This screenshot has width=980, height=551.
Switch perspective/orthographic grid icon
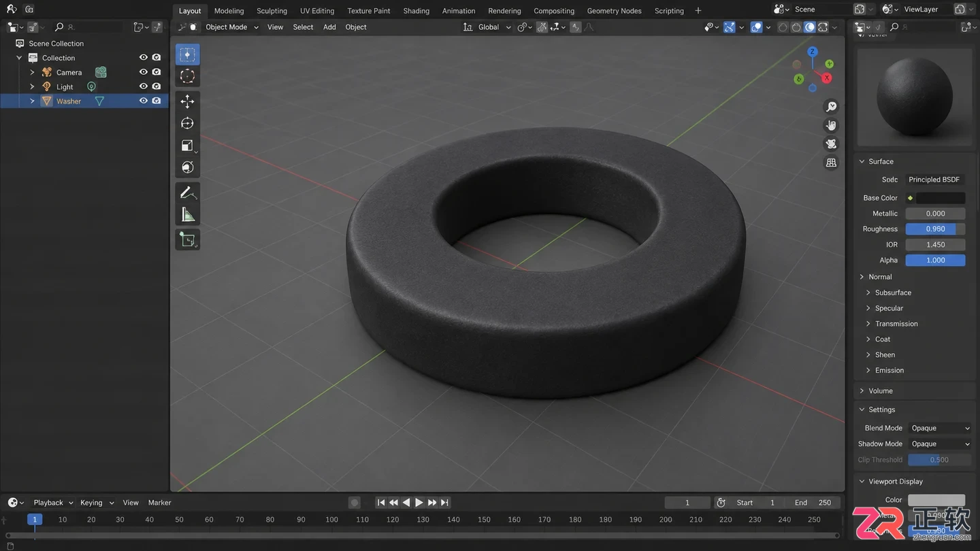831,163
